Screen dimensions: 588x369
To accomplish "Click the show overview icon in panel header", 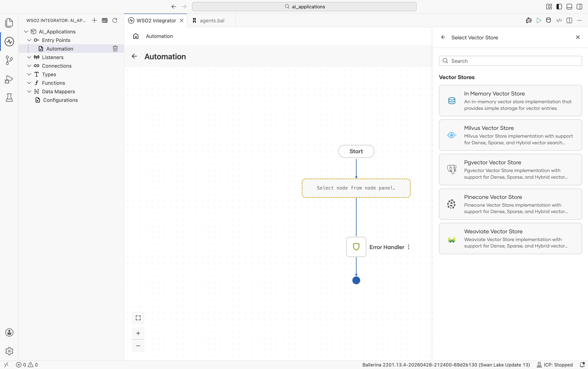I will point(104,20).
